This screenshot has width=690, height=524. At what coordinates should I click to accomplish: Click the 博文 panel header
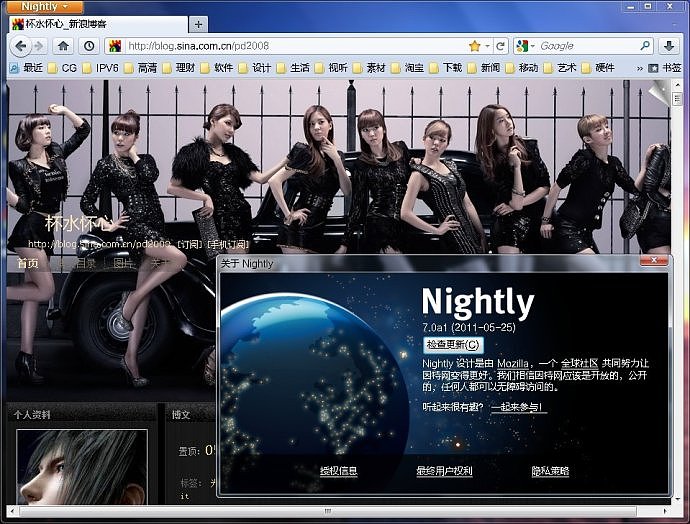pos(181,414)
